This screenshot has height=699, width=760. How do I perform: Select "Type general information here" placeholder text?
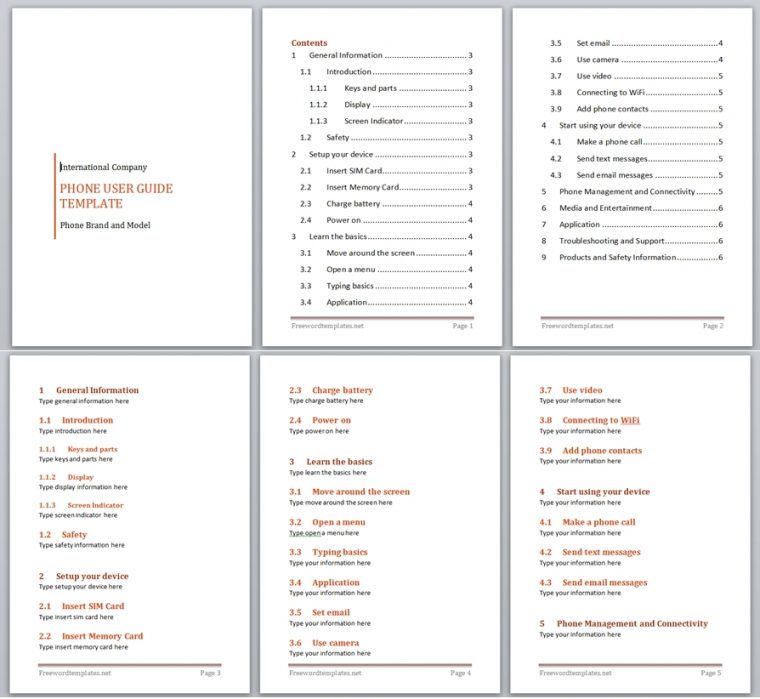(x=84, y=401)
